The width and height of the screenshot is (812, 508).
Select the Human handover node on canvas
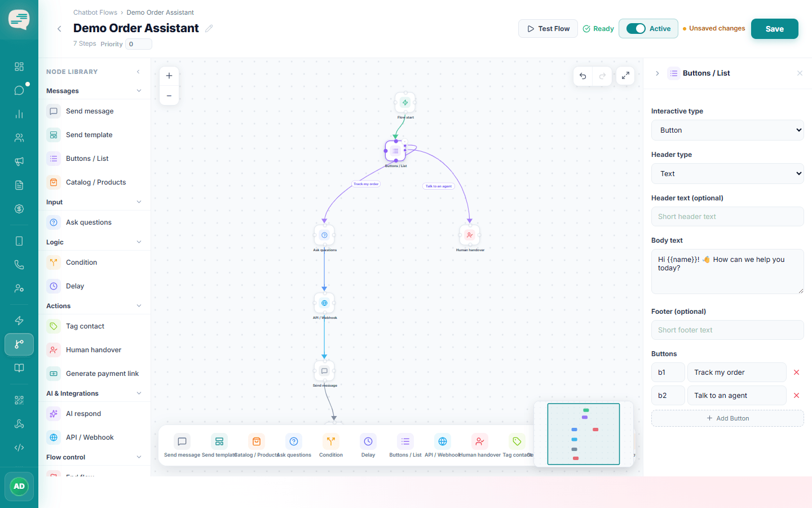pos(470,235)
